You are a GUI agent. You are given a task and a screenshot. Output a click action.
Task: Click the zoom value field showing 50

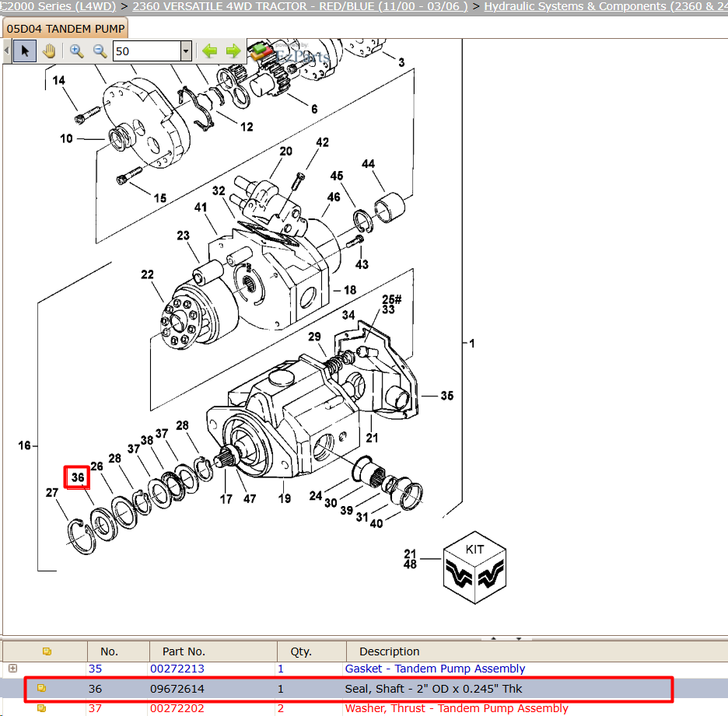147,51
